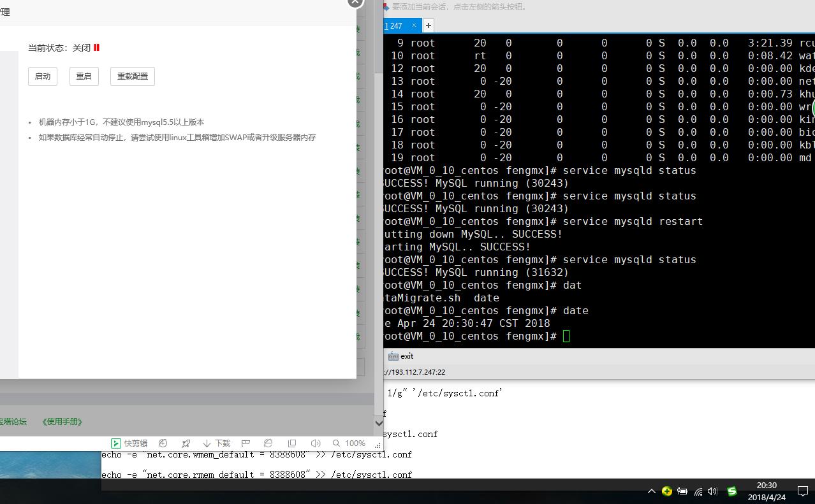The image size is (815, 504).
Task: Show hidden system tray icons chevron
Action: (651, 491)
